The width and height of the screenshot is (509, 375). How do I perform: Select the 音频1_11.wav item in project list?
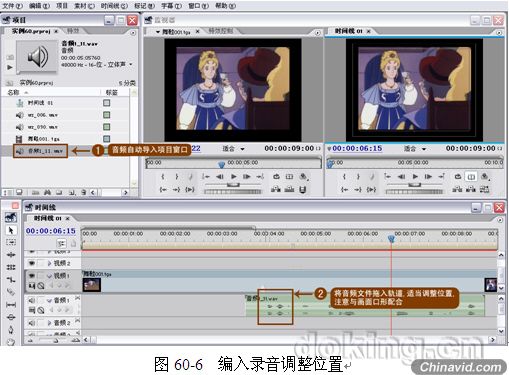[40, 151]
